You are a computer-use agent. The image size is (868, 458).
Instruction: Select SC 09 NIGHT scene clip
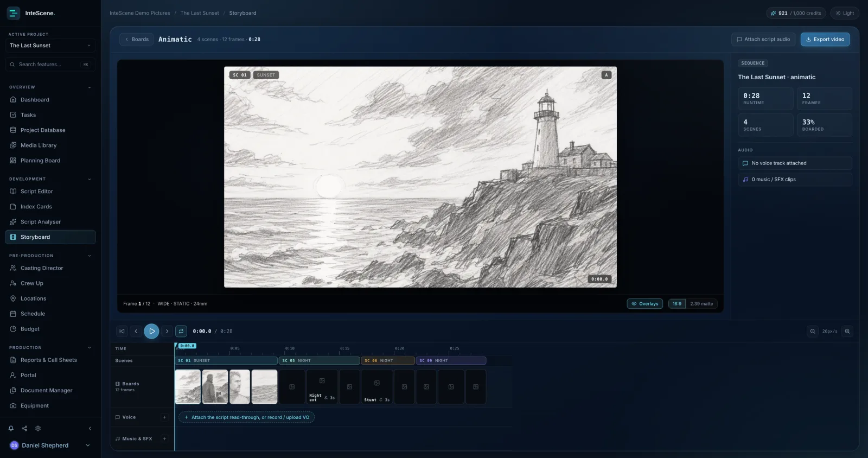(451, 360)
